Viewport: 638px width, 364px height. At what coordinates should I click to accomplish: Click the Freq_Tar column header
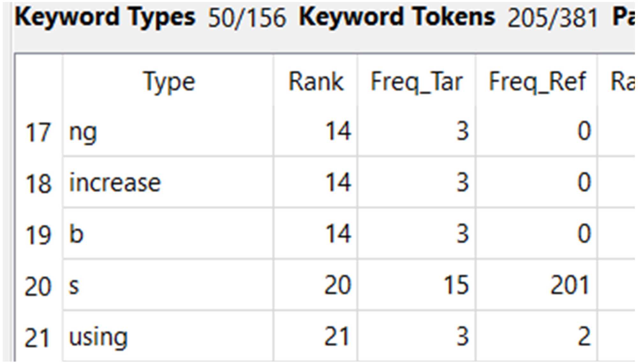(x=416, y=82)
